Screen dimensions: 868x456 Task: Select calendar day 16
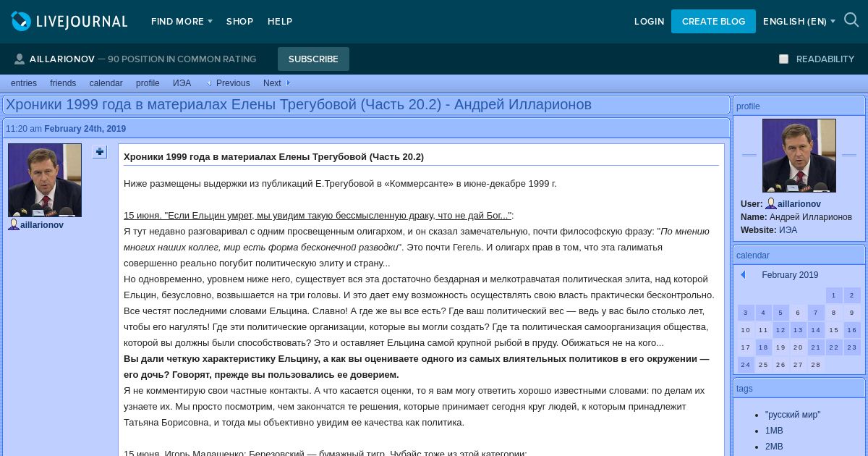tap(852, 330)
